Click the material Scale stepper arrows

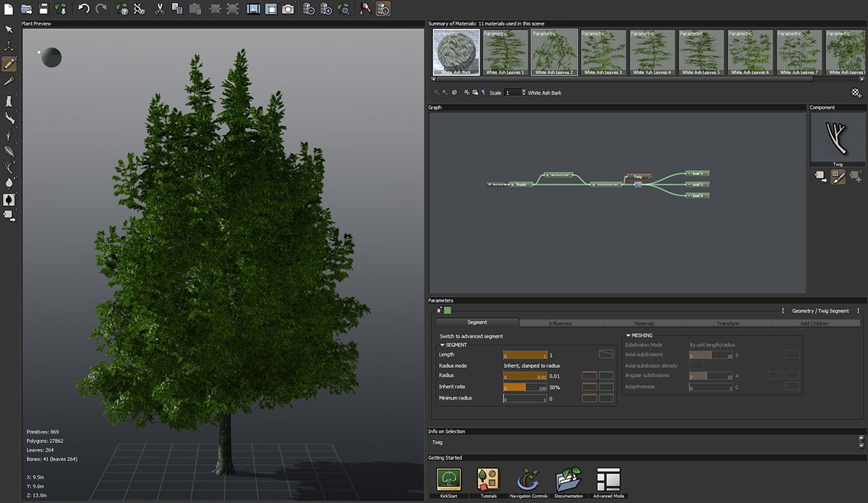tap(523, 93)
